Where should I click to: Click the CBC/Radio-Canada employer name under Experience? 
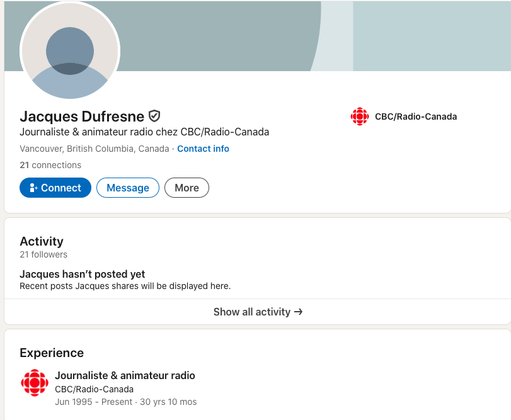point(94,389)
